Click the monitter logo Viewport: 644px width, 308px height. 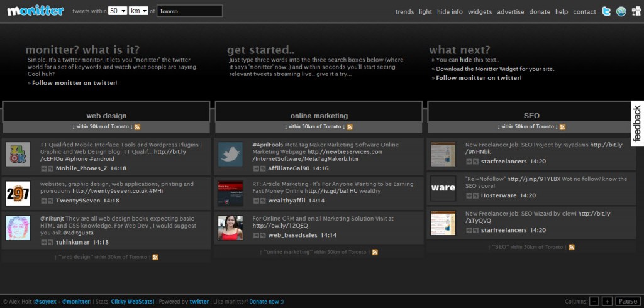36,11
